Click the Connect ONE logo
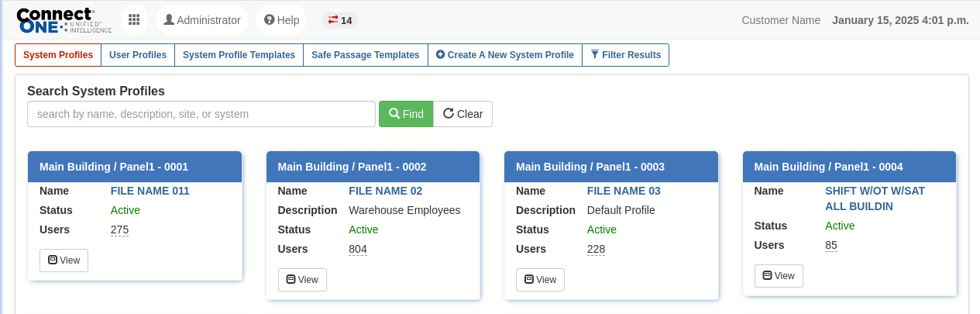The width and height of the screenshot is (980, 314). (64, 20)
